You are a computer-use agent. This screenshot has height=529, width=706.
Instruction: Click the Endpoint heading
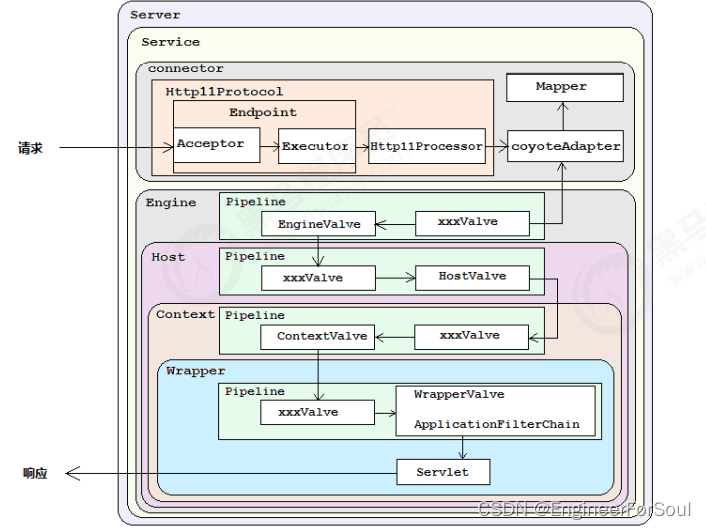(263, 112)
